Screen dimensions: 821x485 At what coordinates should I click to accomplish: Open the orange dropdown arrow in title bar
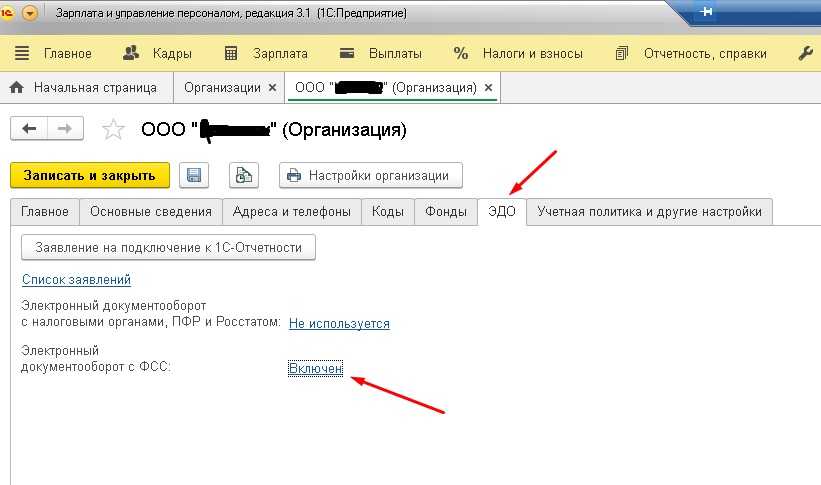(30, 13)
